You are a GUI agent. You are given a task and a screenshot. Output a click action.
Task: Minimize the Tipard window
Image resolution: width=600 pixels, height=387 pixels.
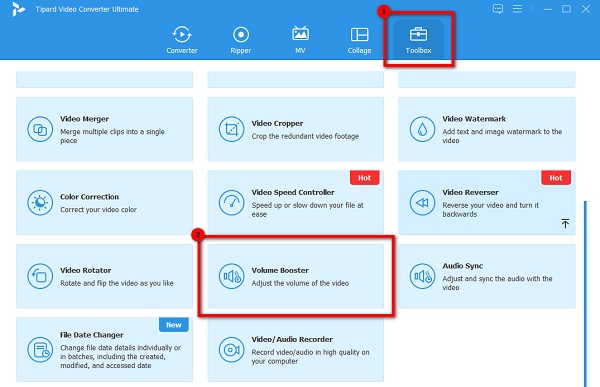tap(548, 9)
